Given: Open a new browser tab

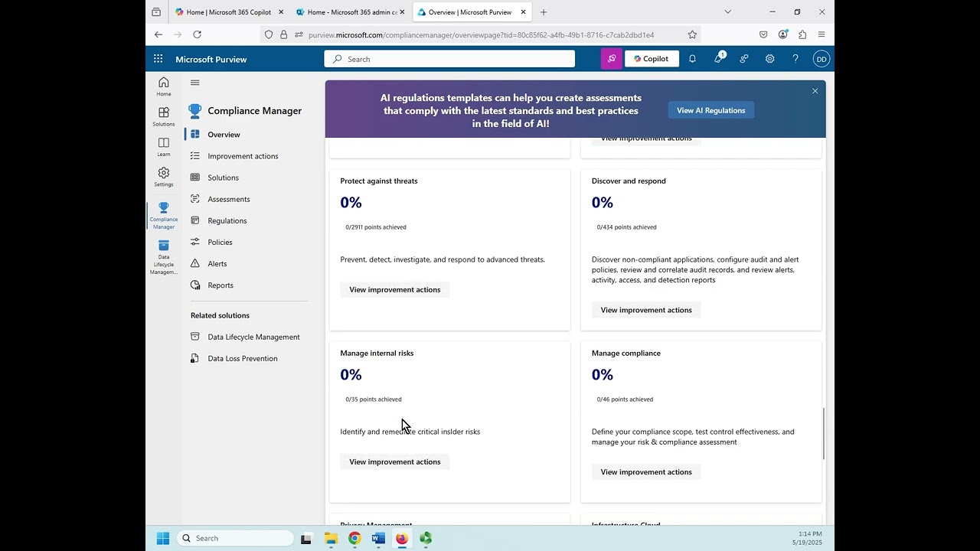Looking at the screenshot, I should click(x=544, y=12).
